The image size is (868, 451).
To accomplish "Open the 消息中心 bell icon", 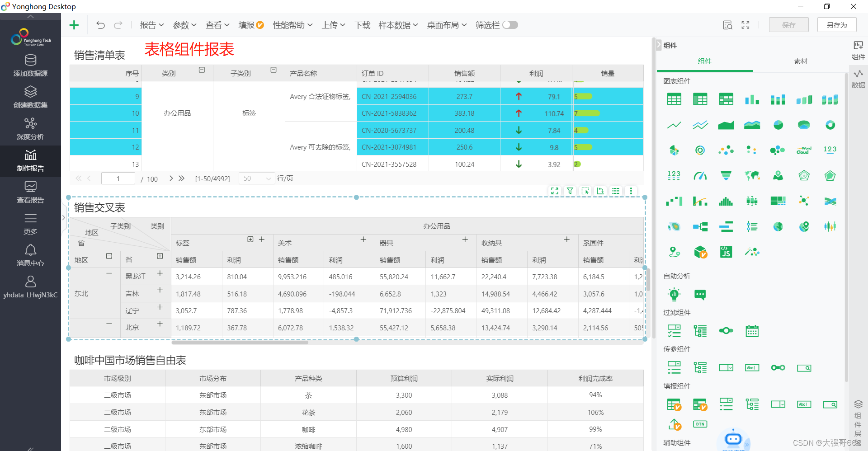I will (x=30, y=250).
